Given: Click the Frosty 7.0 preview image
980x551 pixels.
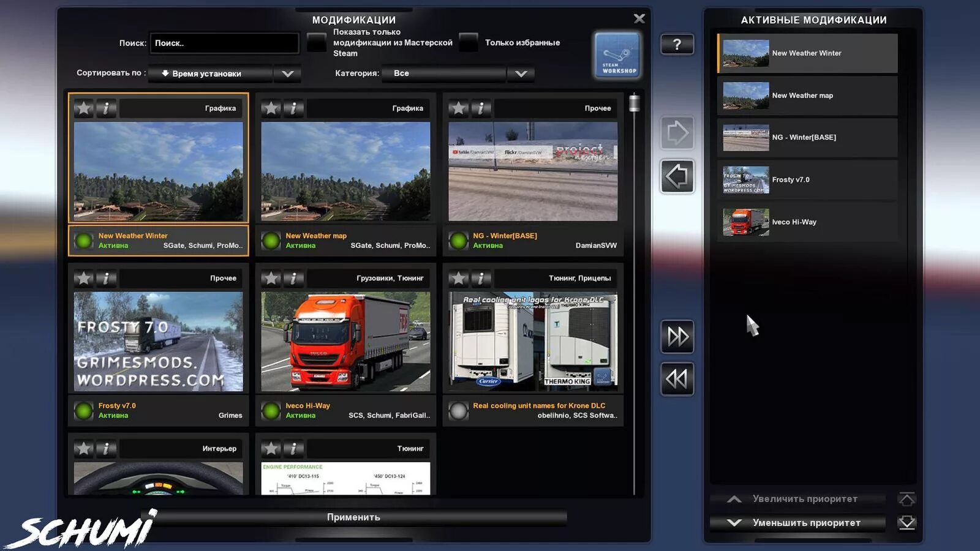Looking at the screenshot, I should pyautogui.click(x=158, y=342).
